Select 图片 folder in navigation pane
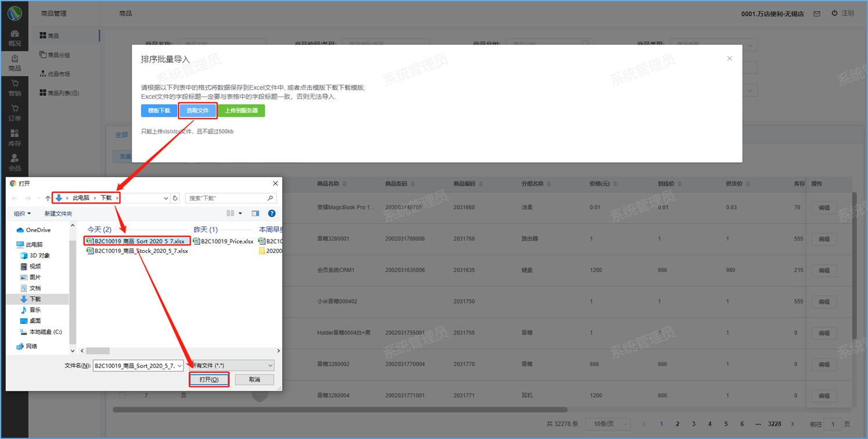Image resolution: width=868 pixels, height=439 pixels. (30, 277)
